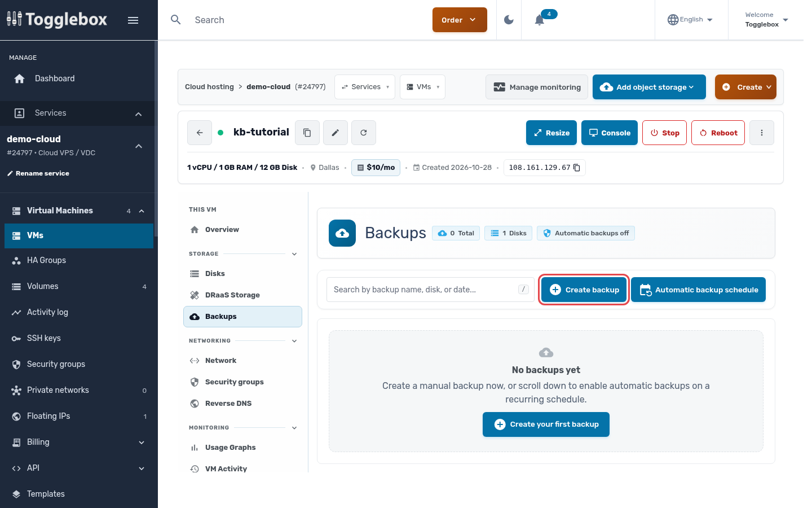Toggle dark mode moon icon
The image size is (812, 508).
coord(509,20)
